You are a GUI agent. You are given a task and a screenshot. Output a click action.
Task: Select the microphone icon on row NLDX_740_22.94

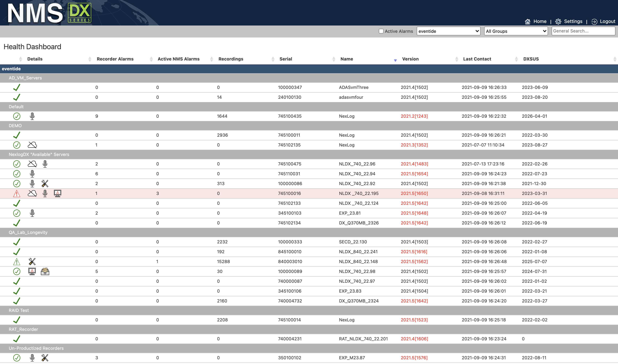pyautogui.click(x=32, y=174)
